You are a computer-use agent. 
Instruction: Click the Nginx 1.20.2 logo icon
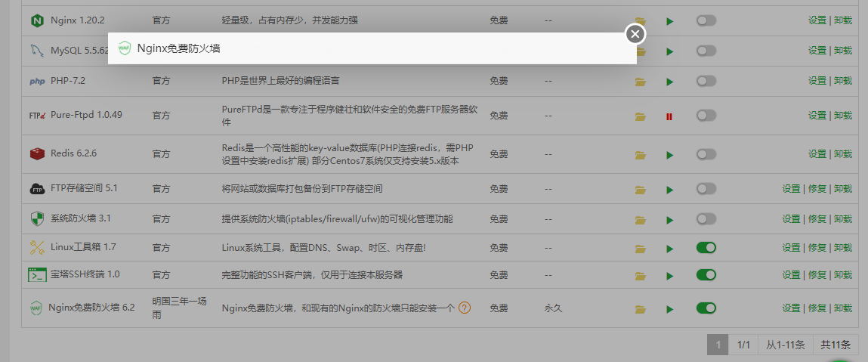[x=37, y=21]
